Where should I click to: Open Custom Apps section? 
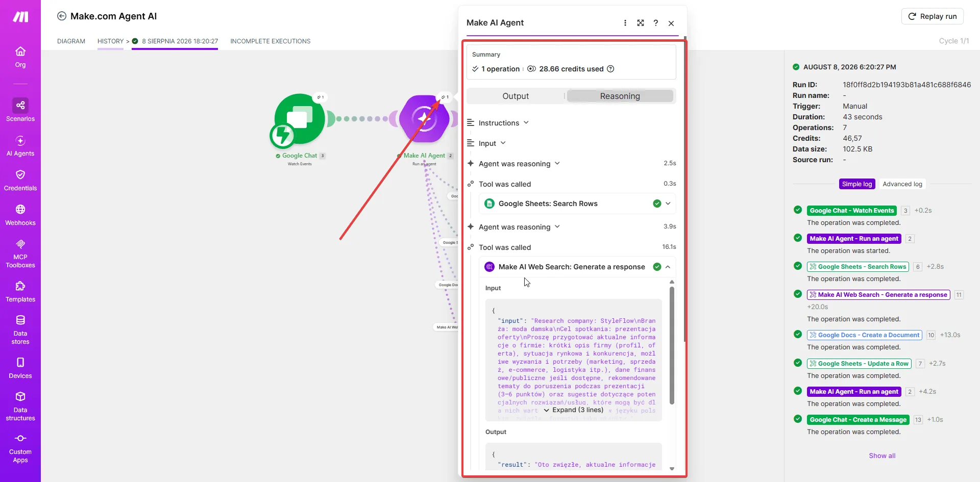click(x=20, y=448)
